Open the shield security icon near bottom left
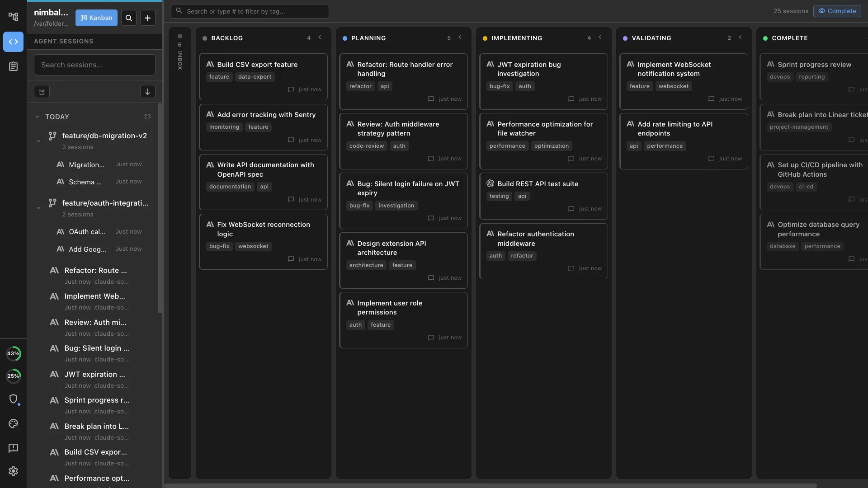 [x=13, y=399]
